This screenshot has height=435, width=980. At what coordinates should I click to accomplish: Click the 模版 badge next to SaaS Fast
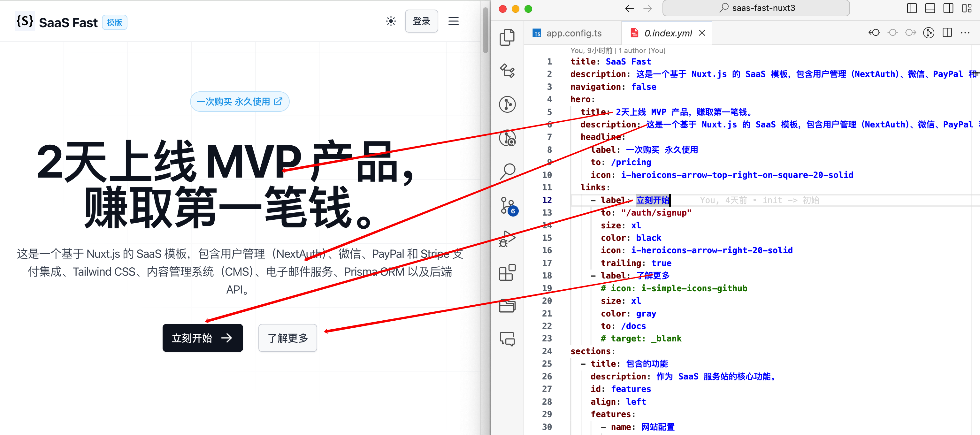pos(114,22)
